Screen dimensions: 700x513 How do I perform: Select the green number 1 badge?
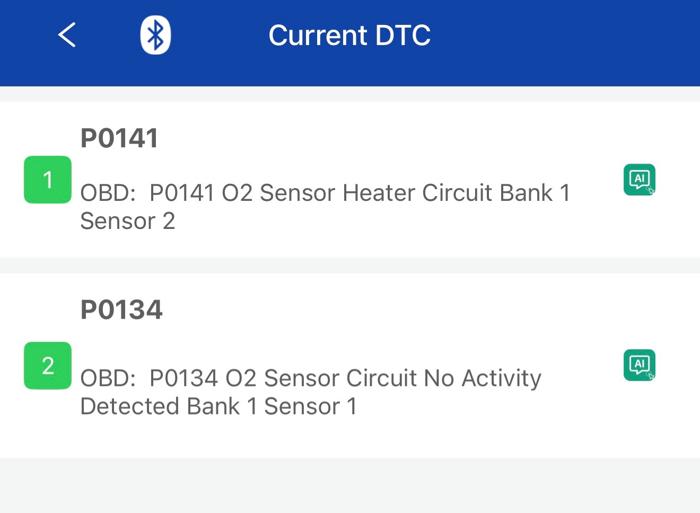pos(48,179)
